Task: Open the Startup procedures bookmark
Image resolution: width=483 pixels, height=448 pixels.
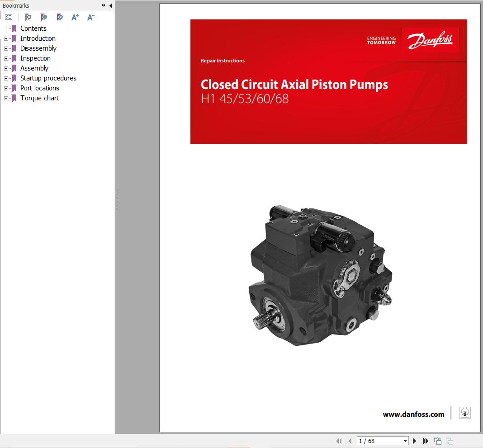Action: coord(48,78)
